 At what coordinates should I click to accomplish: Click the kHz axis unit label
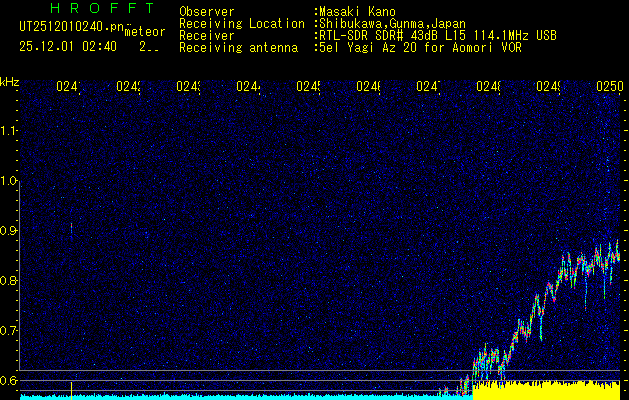pos(10,81)
